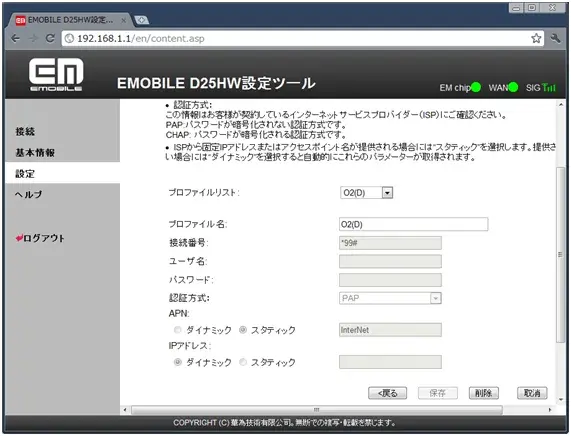Click the vertical page scrollbar thumb
The image size is (571, 436).
[560, 255]
